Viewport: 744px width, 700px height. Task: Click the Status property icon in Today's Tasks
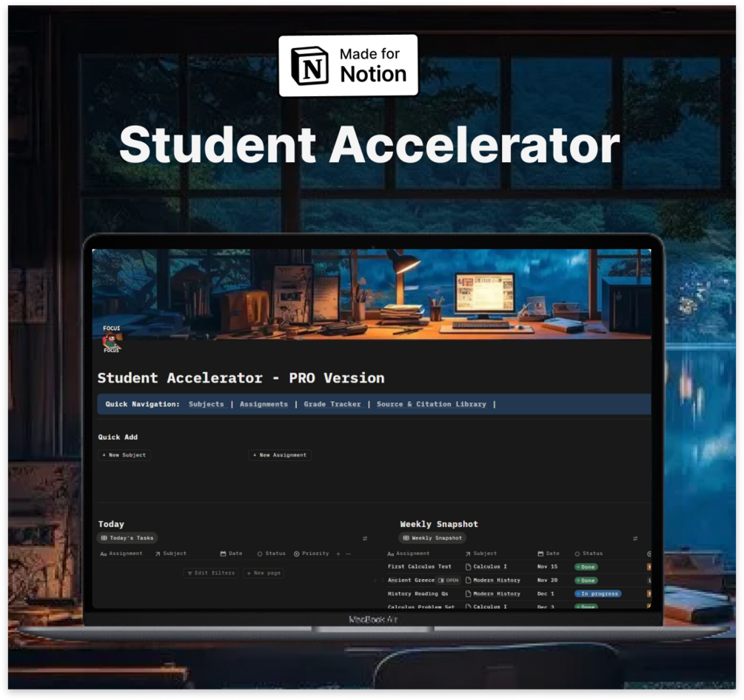(260, 553)
